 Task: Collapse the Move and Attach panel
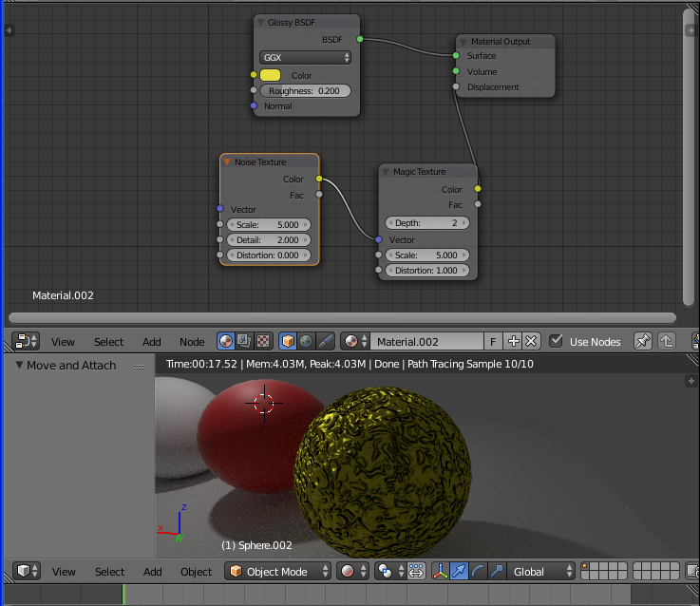coord(20,365)
